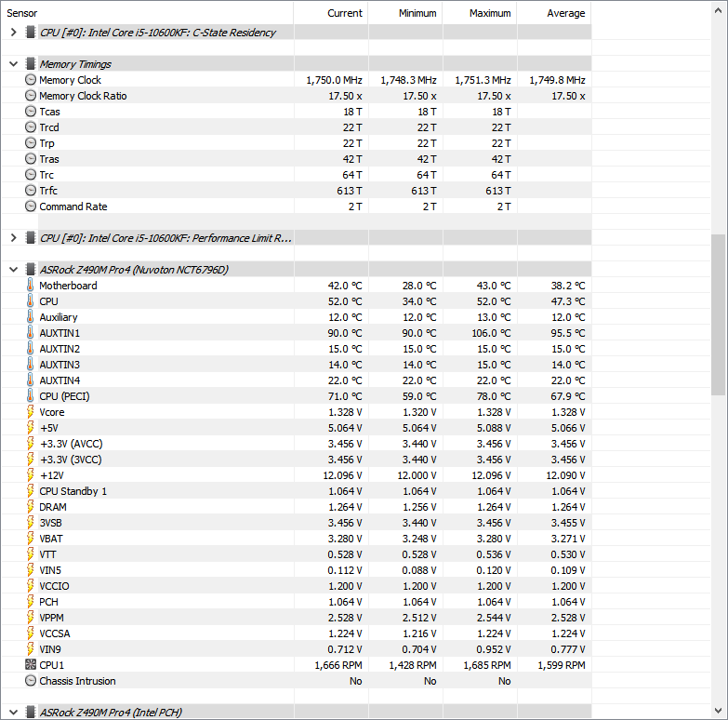Click the 38.2 °C average Motherboard value
This screenshot has height=720, width=728.
(568, 286)
